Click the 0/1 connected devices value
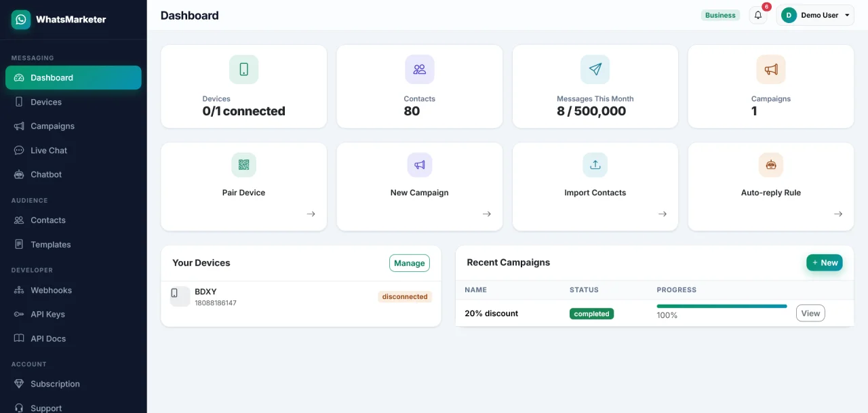Viewport: 868px width, 413px height. (244, 111)
